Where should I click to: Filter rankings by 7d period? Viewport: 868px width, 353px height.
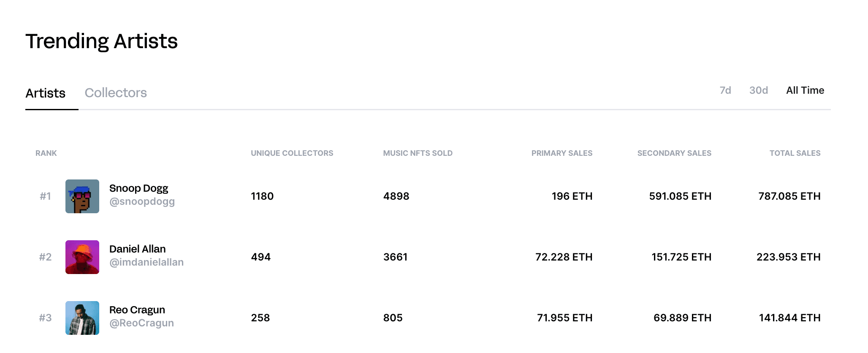pyautogui.click(x=725, y=90)
